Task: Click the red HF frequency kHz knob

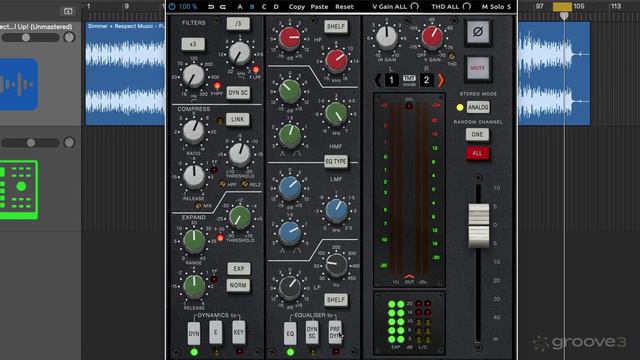Action: click(x=336, y=60)
